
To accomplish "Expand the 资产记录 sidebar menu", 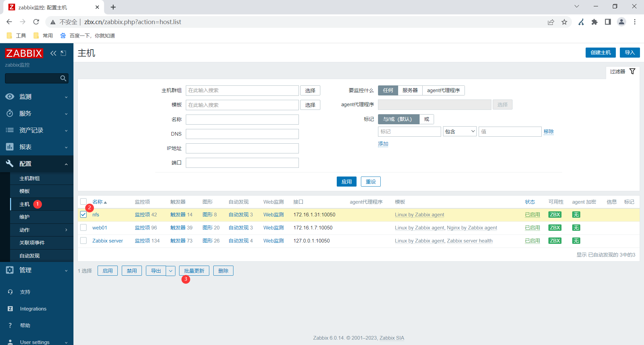I will tap(37, 130).
